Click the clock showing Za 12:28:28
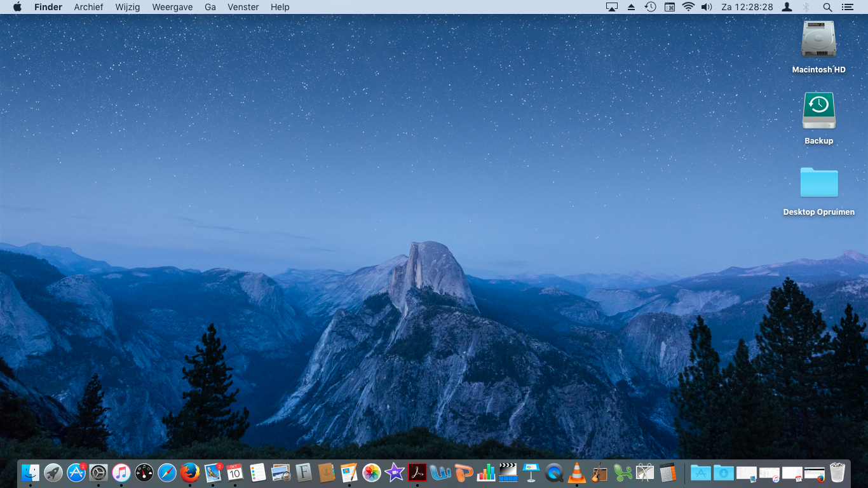Image resolution: width=868 pixels, height=488 pixels. pyautogui.click(x=747, y=7)
